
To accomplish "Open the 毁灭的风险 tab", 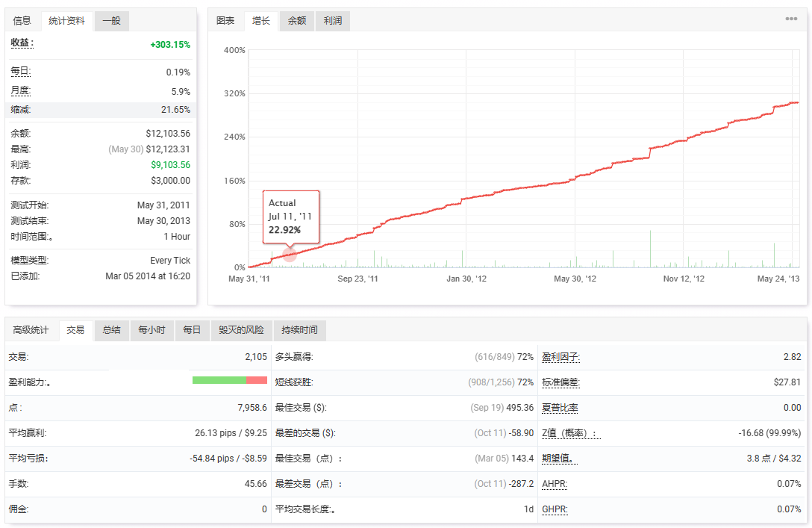I will click(241, 330).
